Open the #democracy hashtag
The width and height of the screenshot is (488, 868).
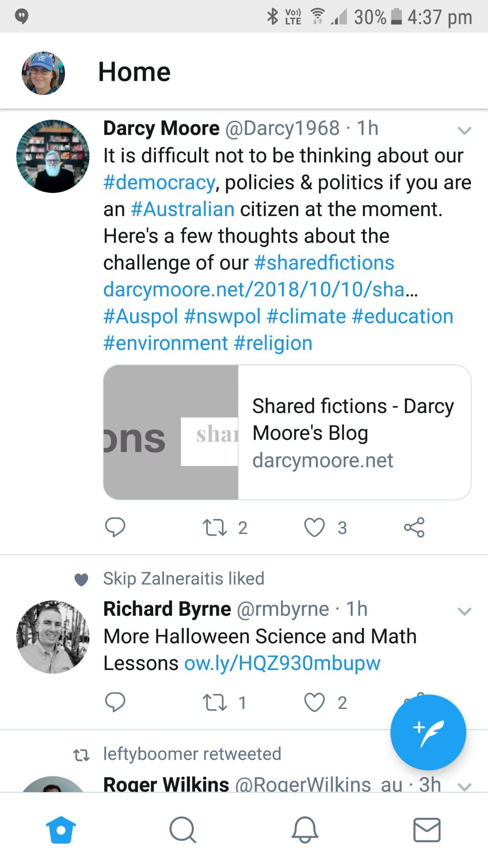tap(158, 182)
